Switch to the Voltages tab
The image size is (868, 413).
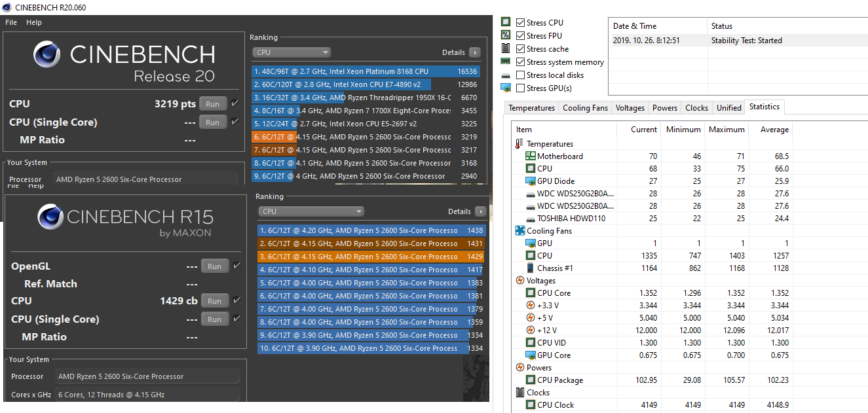(630, 108)
